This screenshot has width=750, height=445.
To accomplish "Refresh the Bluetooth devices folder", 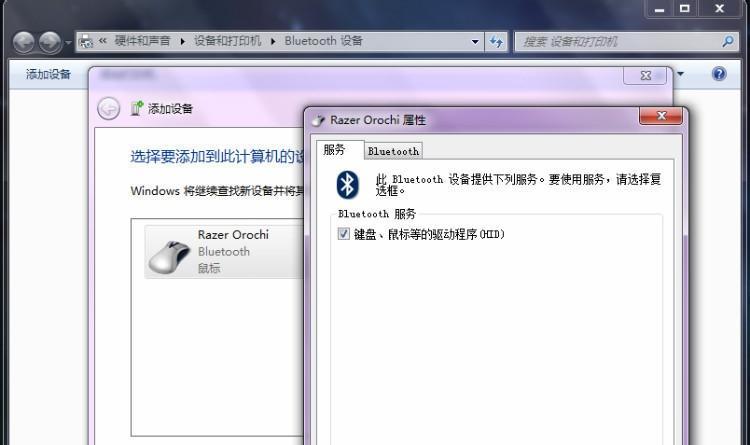I will point(496,42).
